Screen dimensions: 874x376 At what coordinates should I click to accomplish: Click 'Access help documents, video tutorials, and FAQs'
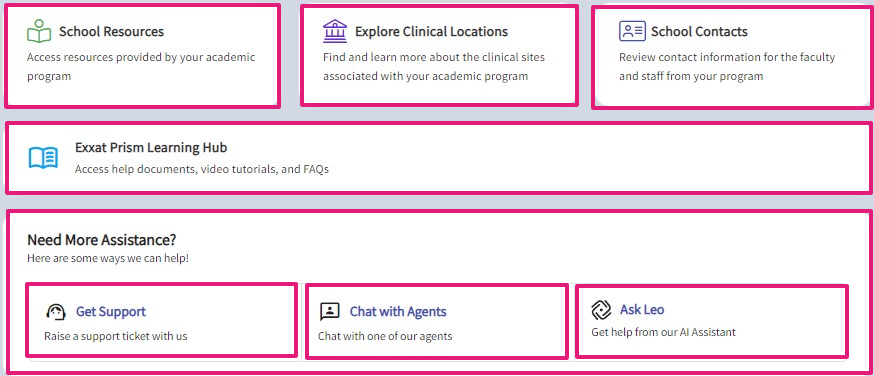pos(202,169)
